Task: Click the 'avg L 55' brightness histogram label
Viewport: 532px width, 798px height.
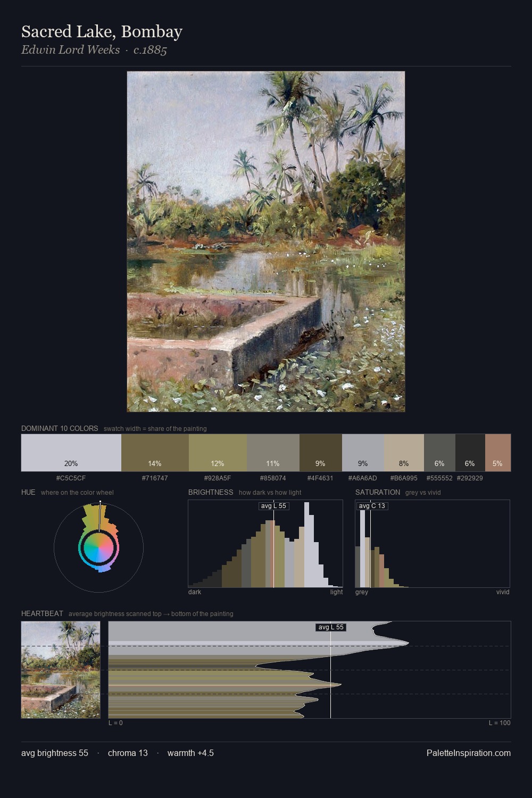Action: (x=273, y=506)
